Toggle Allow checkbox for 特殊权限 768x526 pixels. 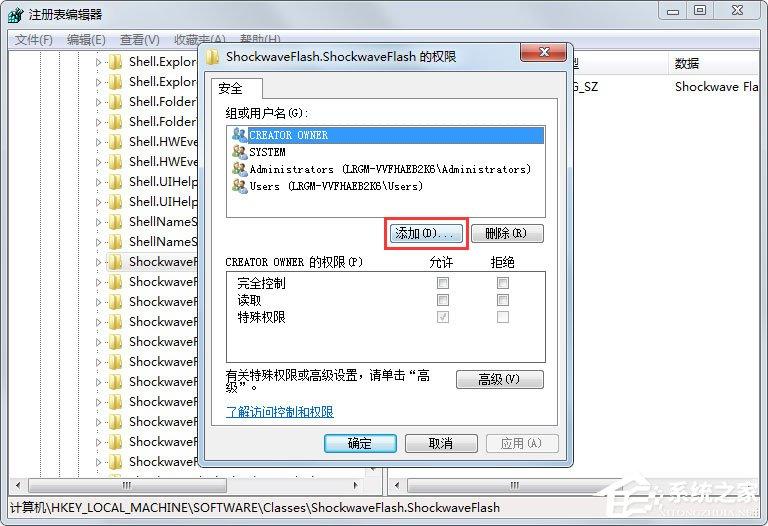pos(443,317)
